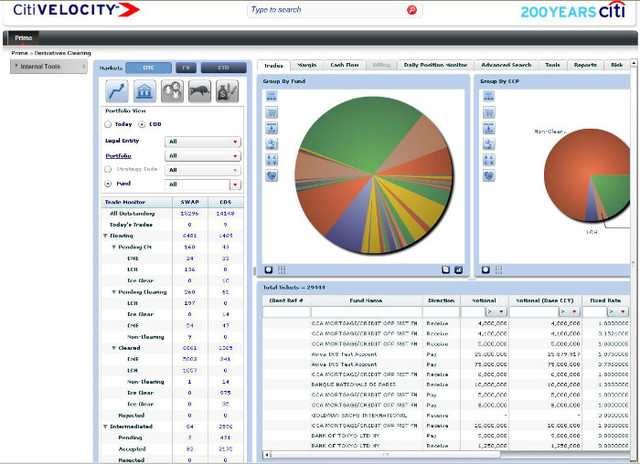Click download arrow icon in Group By CCP panel

tap(489, 128)
